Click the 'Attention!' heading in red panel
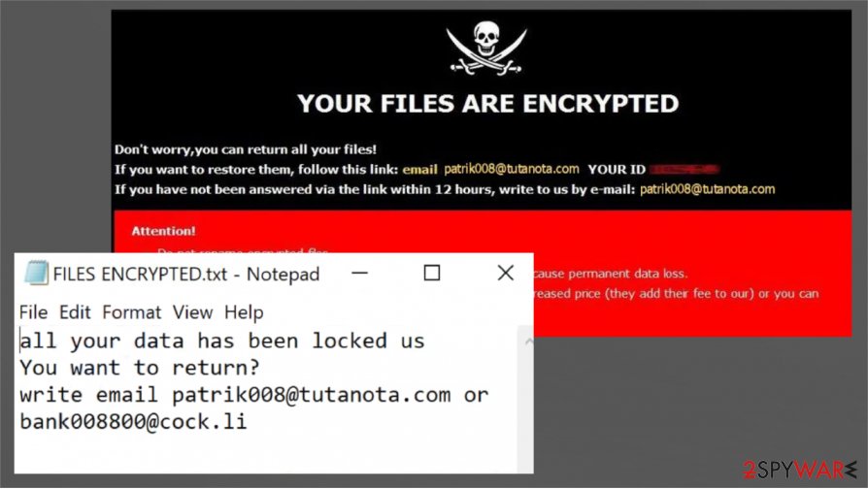Image resolution: width=868 pixels, height=489 pixels. [163, 231]
